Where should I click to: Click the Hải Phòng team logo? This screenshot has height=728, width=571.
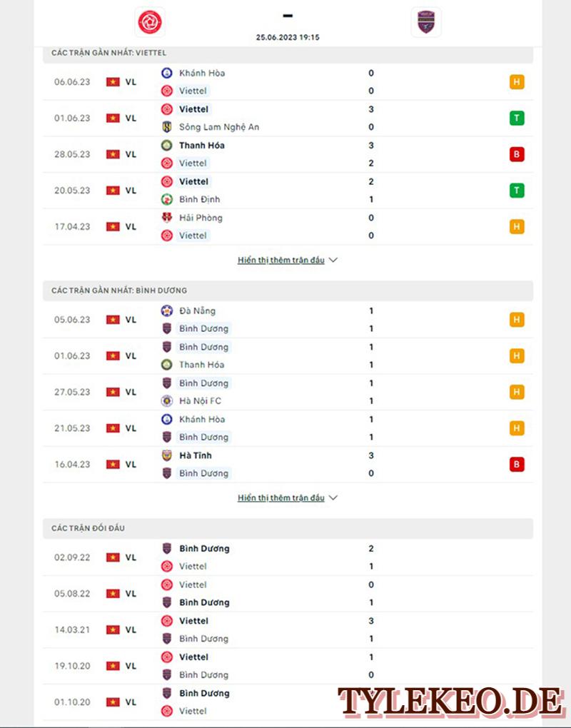[166, 218]
